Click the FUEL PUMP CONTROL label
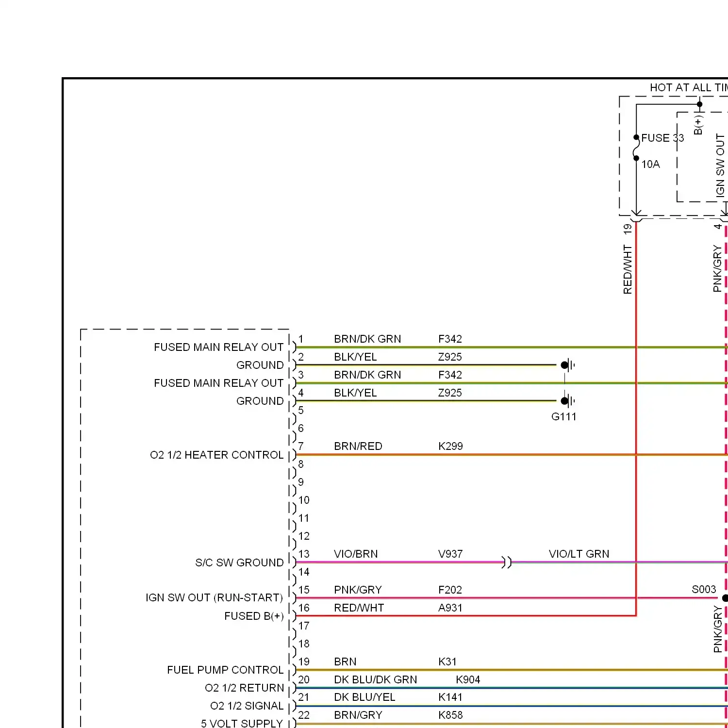Image resolution: width=728 pixels, height=728 pixels. tap(225, 670)
